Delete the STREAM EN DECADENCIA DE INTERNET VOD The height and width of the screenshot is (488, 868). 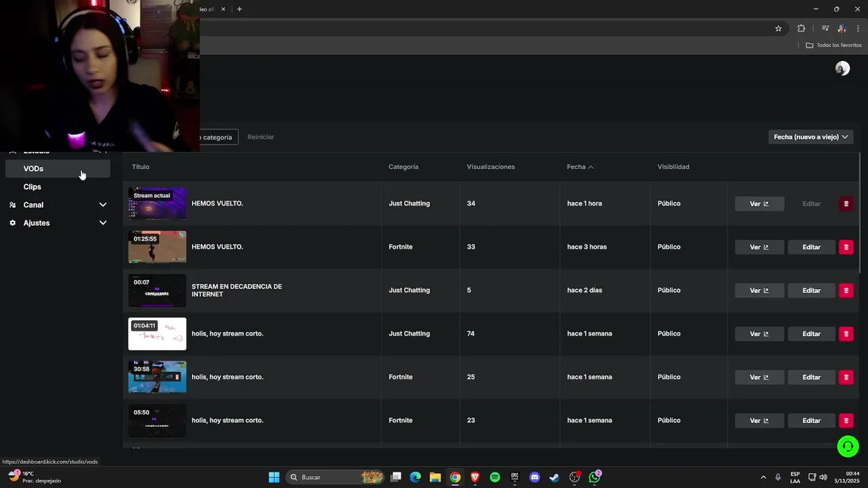846,291
